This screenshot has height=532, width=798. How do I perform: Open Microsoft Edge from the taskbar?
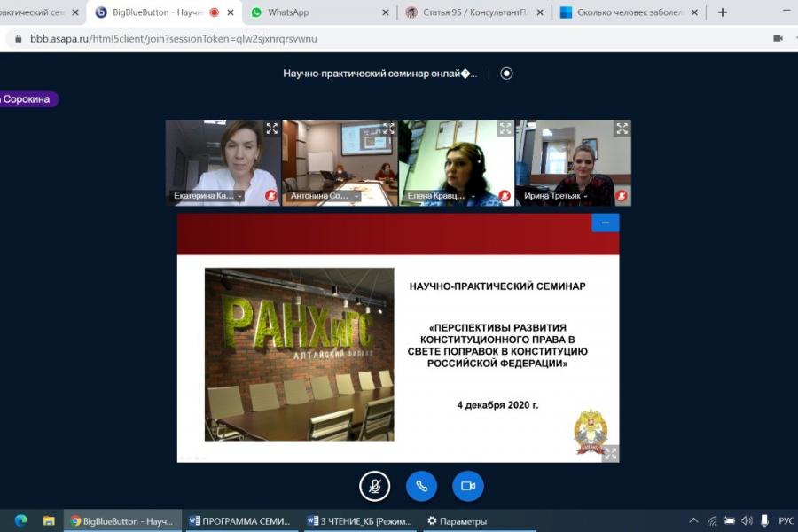point(21,520)
